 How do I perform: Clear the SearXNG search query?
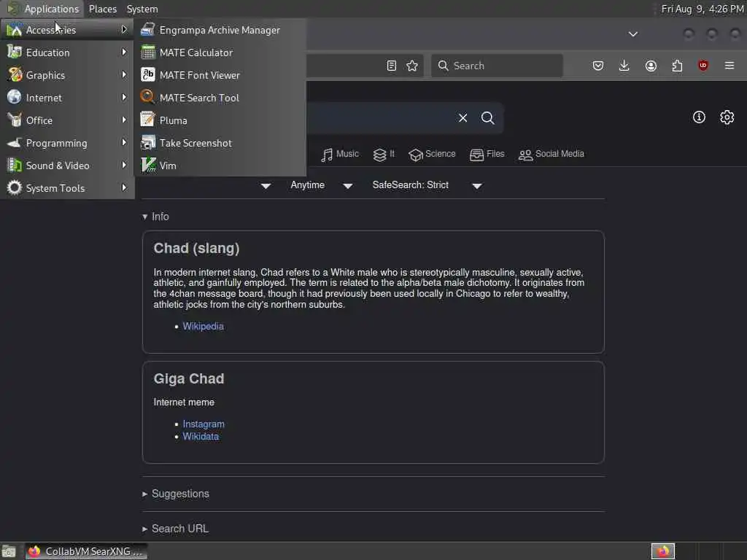[462, 117]
